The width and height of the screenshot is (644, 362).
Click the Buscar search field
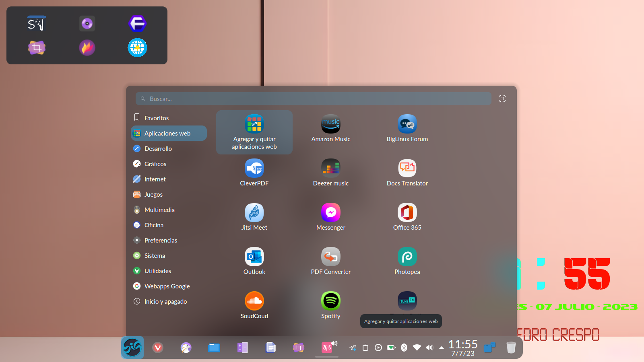tap(314, 99)
